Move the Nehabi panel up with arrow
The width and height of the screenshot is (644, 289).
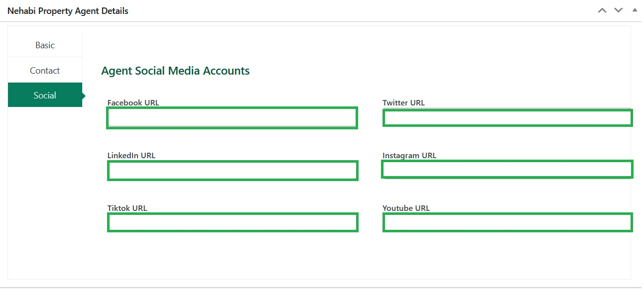tap(602, 10)
